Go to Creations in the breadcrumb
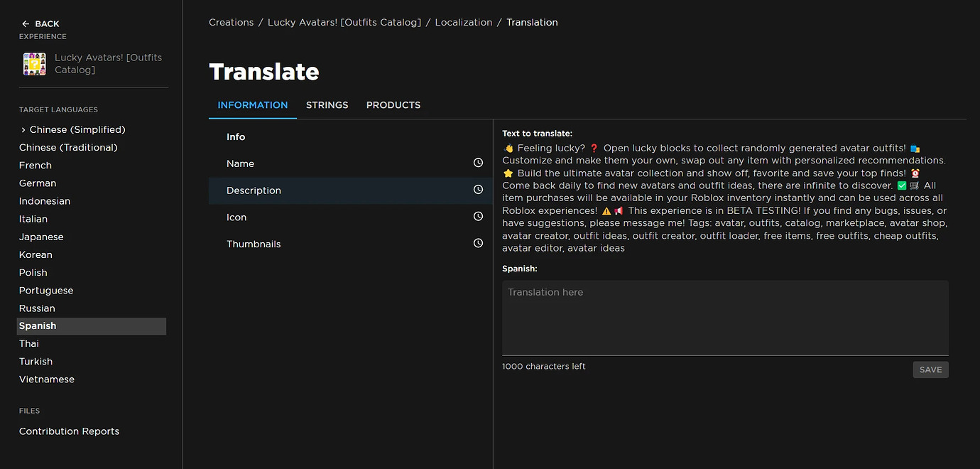The width and height of the screenshot is (980, 469). (x=231, y=23)
